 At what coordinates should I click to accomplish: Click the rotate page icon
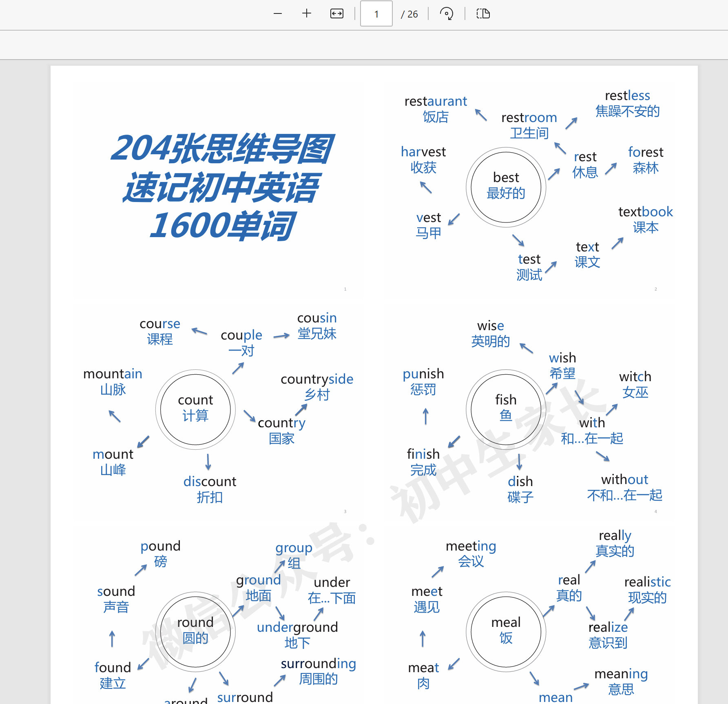[447, 14]
